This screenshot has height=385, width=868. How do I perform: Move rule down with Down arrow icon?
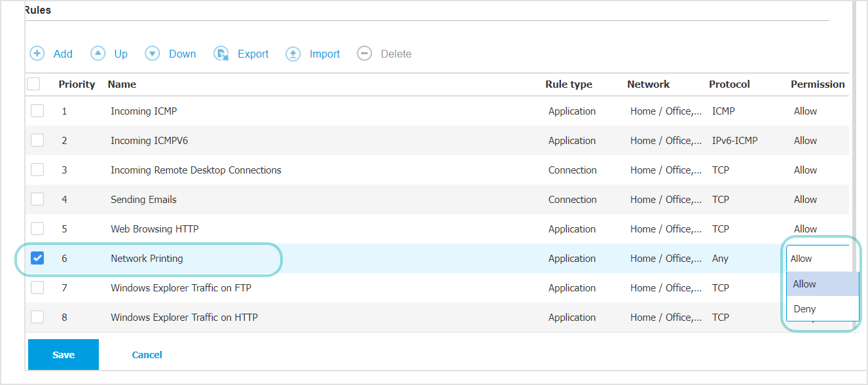click(153, 54)
